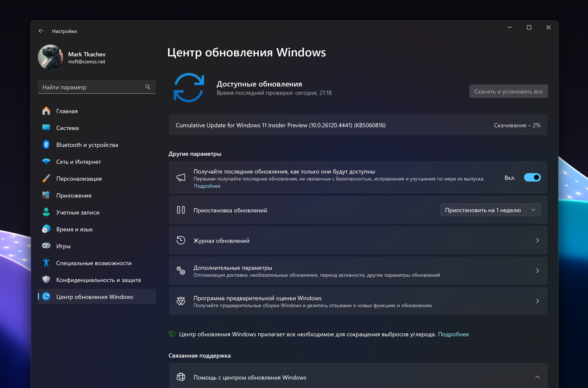The image size is (588, 388).
Task: Click the Приложения apps icon
Action: coord(46,195)
